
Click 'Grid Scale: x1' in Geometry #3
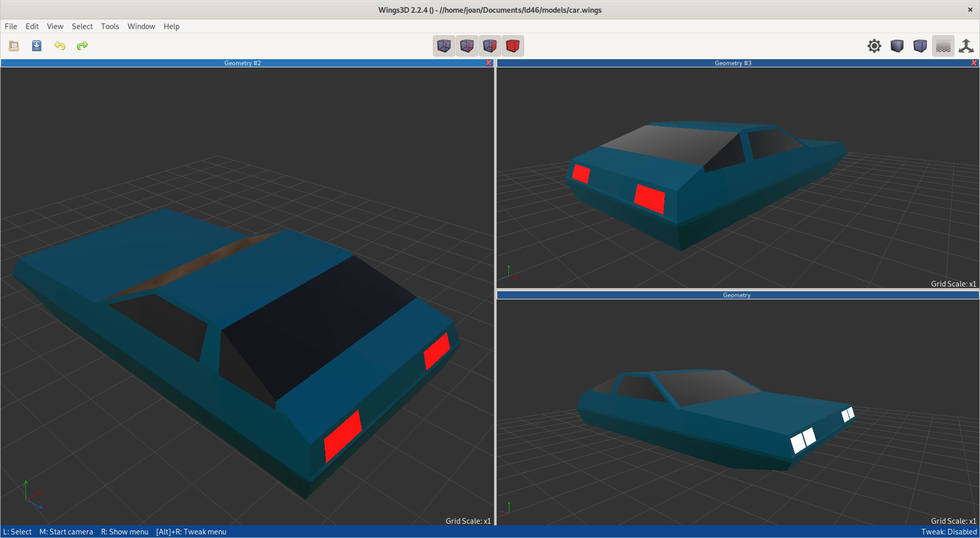[953, 284]
